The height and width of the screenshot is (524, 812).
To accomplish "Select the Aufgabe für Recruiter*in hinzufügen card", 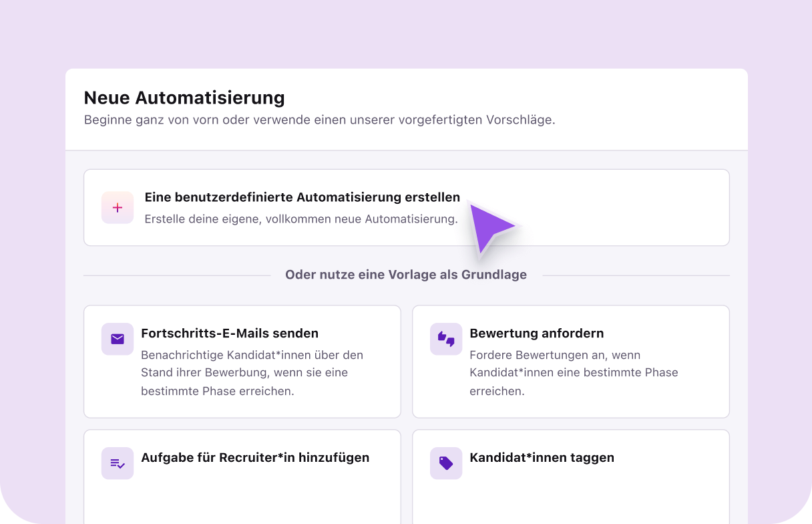I will (x=242, y=476).
